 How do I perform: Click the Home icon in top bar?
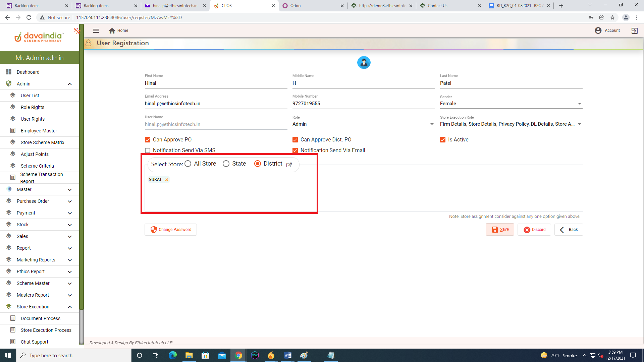[x=112, y=31]
